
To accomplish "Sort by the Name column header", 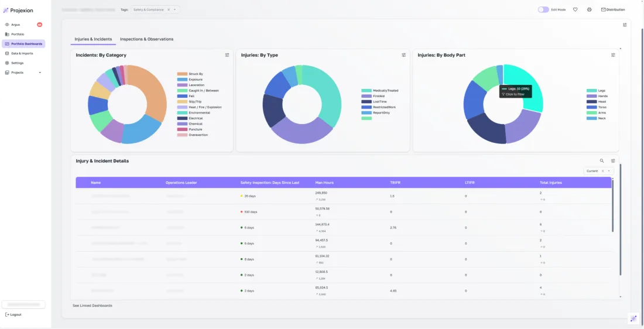I will coord(95,183).
